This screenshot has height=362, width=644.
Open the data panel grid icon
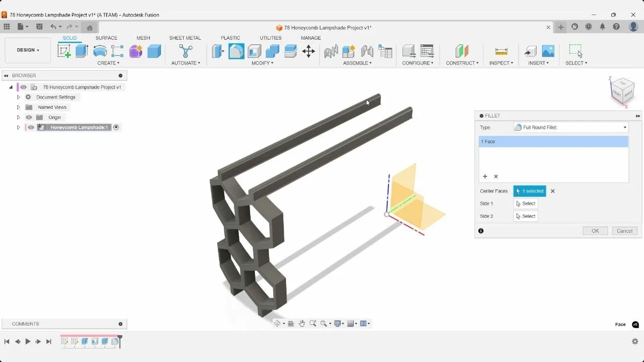pos(6,27)
